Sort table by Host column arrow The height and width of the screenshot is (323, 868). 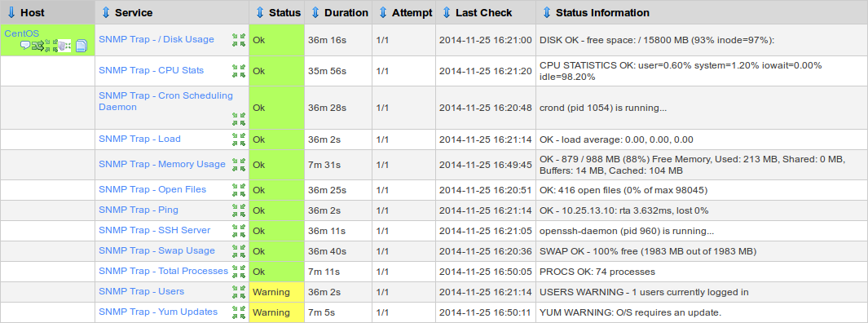(11, 12)
